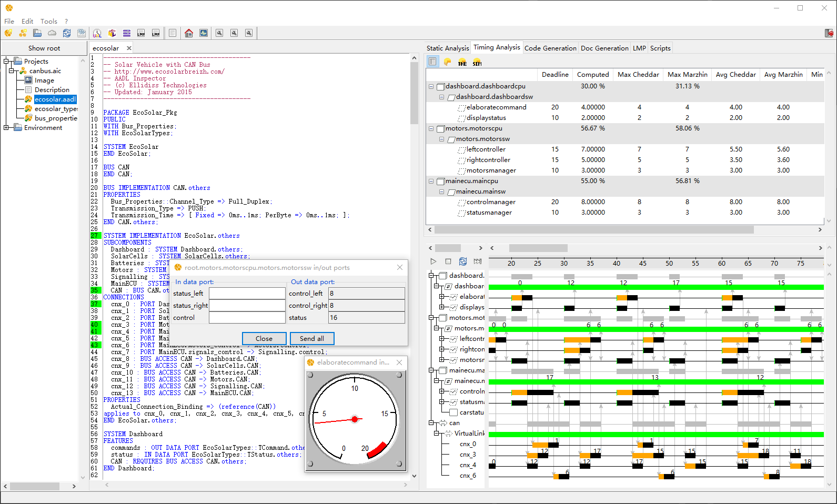
Task: Expand the Environment node in project tree
Action: point(6,128)
